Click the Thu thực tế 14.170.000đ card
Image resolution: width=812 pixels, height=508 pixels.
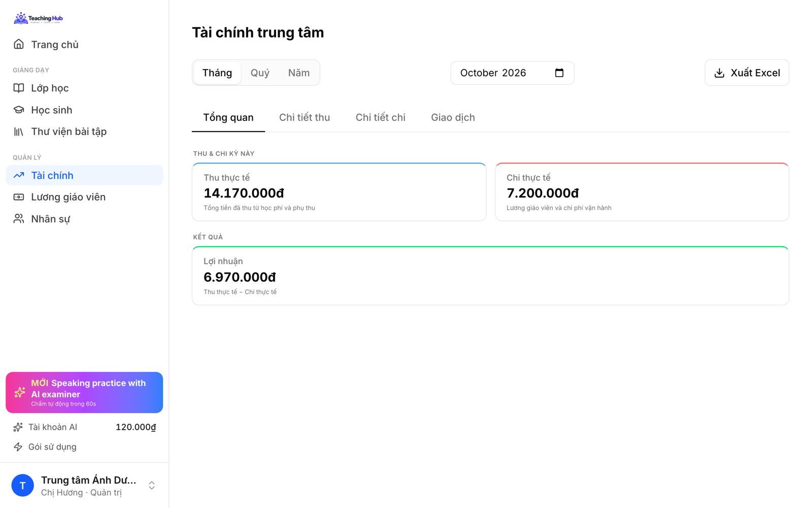point(339,192)
